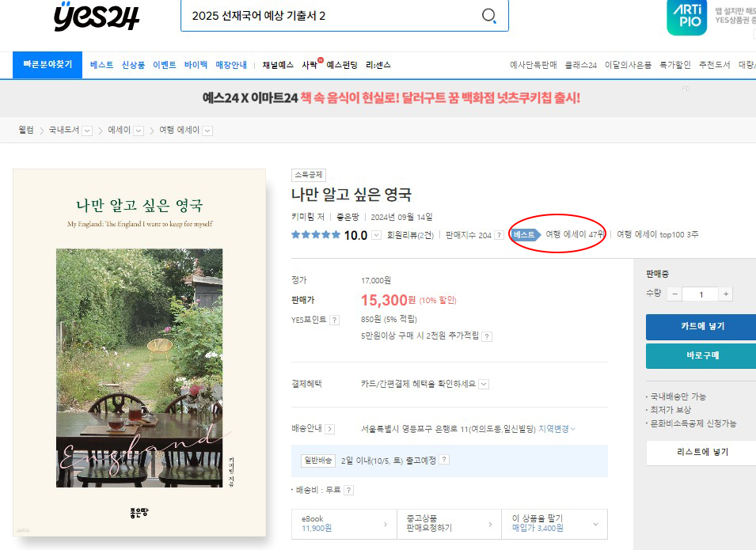Click the quantity input field
This screenshot has height=550, width=756.
point(701,294)
